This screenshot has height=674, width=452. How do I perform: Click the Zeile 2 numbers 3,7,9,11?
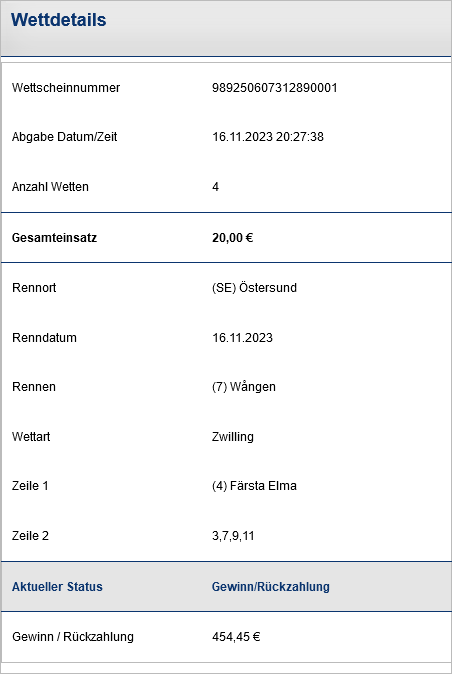click(x=233, y=536)
